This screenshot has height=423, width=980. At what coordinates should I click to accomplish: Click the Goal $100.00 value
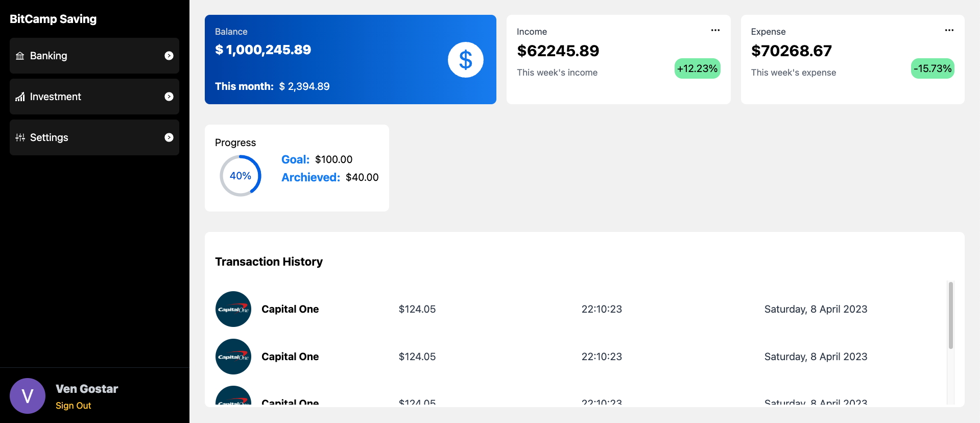pyautogui.click(x=334, y=159)
